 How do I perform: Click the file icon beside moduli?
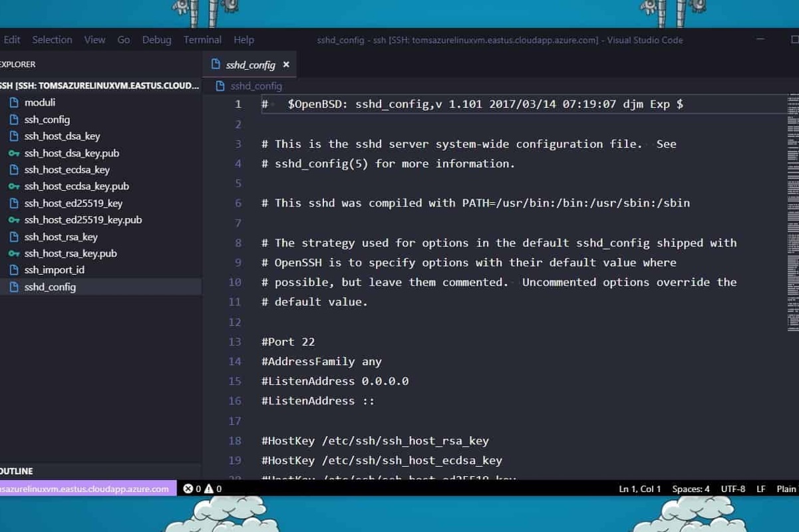pyautogui.click(x=13, y=102)
